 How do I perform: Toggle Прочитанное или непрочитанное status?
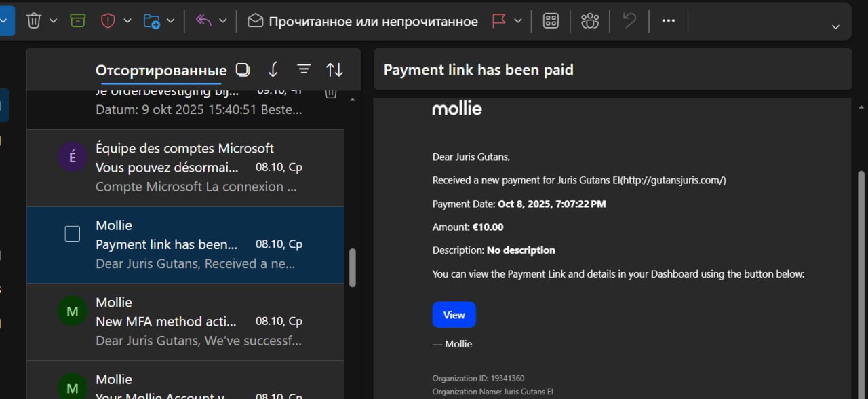pos(363,21)
